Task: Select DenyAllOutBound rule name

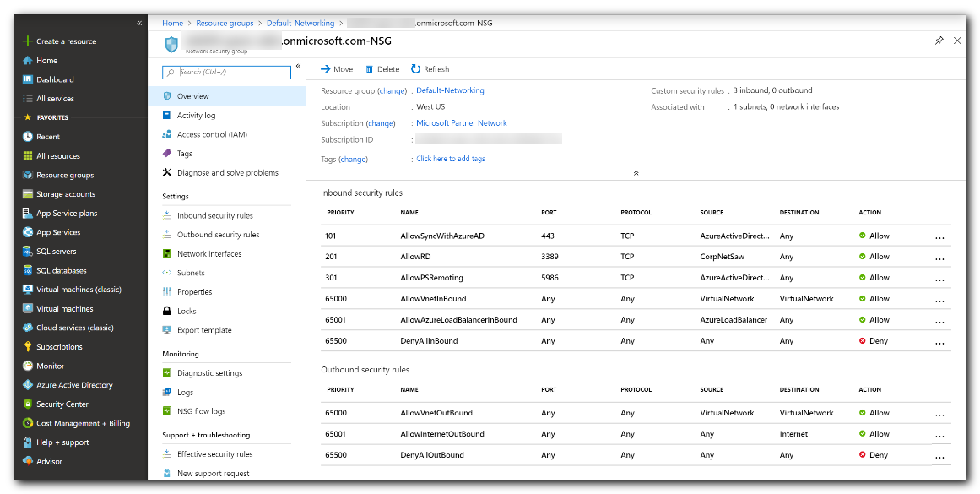Action: tap(432, 455)
